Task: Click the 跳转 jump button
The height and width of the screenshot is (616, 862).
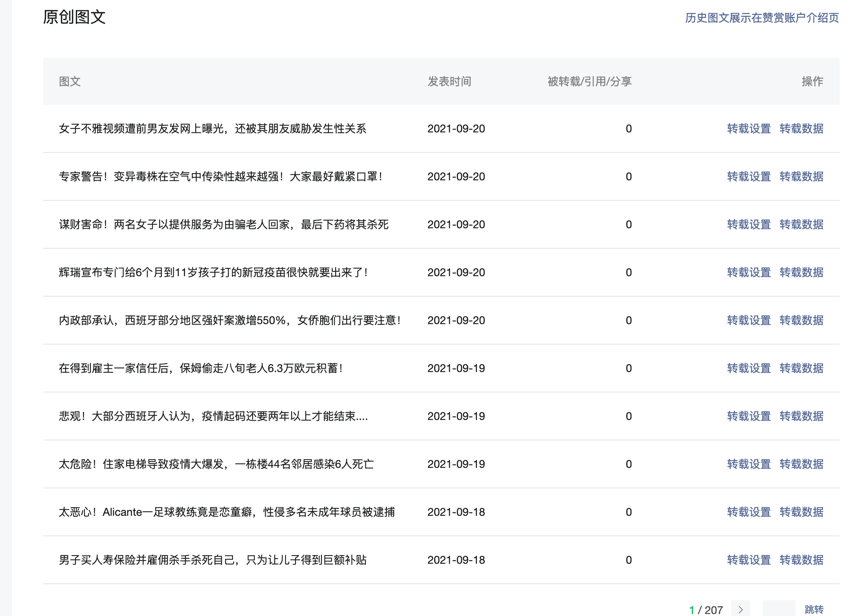Action: click(814, 609)
